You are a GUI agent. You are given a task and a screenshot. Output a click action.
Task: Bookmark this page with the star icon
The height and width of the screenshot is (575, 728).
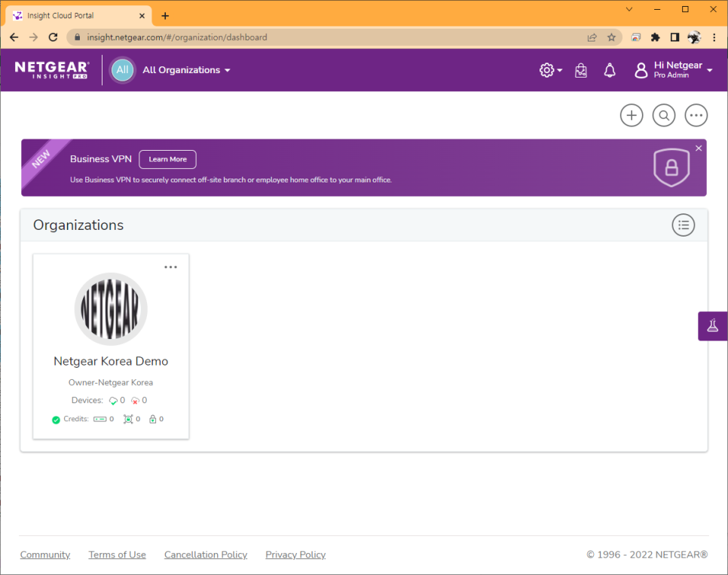[611, 37]
